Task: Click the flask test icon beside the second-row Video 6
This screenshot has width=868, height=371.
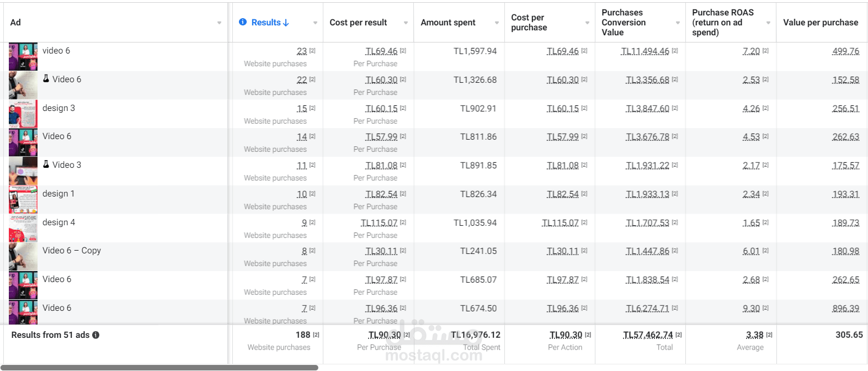Action: (46, 79)
